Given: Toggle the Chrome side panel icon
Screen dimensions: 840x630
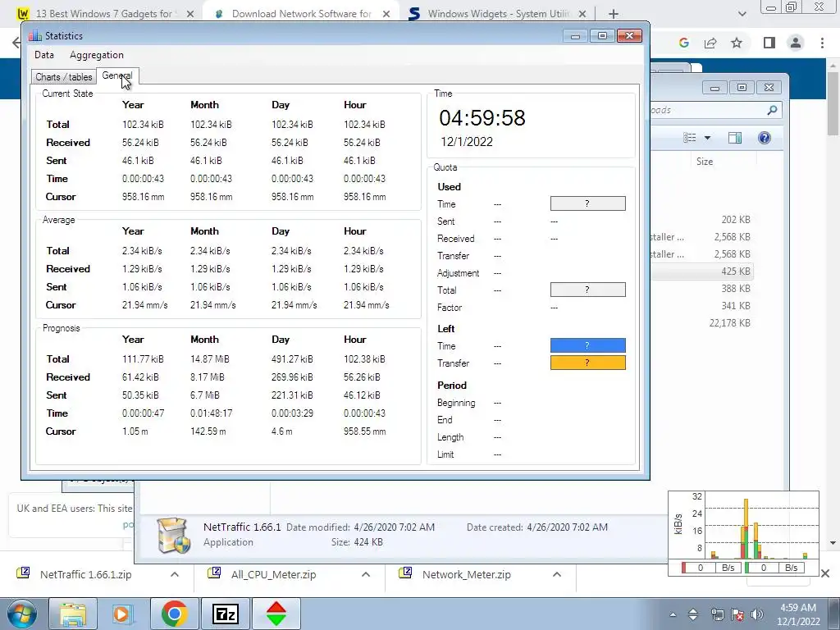Looking at the screenshot, I should (x=769, y=43).
